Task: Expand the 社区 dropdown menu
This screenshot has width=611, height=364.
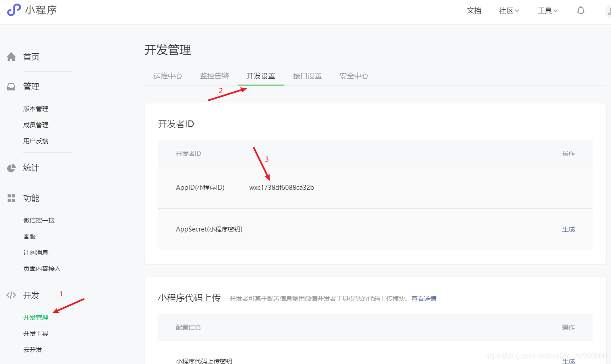Action: (x=509, y=11)
